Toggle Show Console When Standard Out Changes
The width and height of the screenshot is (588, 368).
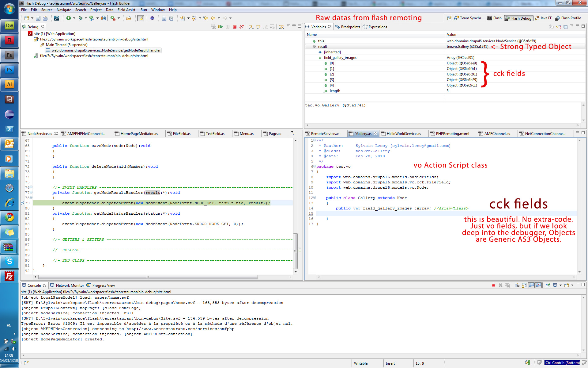[x=532, y=285]
